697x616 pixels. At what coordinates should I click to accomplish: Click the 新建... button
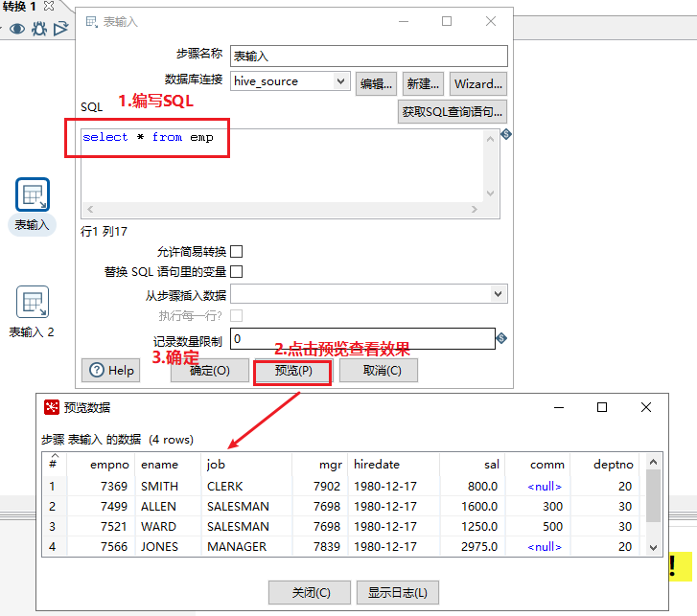423,84
